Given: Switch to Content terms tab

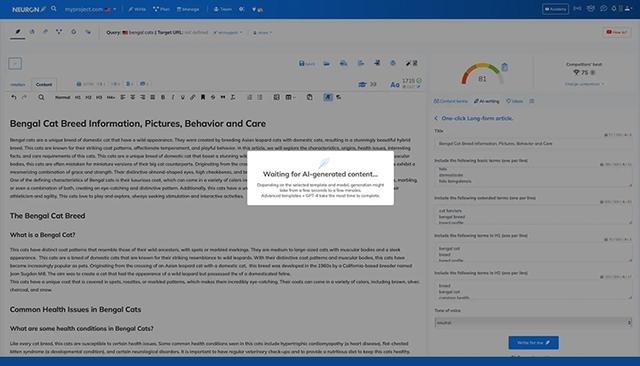Looking at the screenshot, I should coord(451,101).
